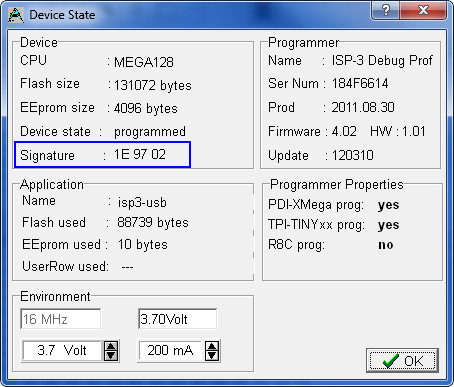The image size is (454, 387).
Task: Increase the 200 mA current with up arrow
Action: (212, 346)
